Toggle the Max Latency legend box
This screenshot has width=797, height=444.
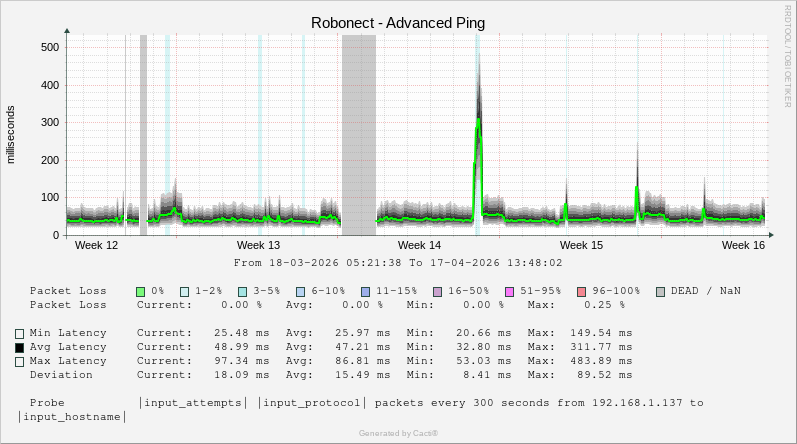20,361
